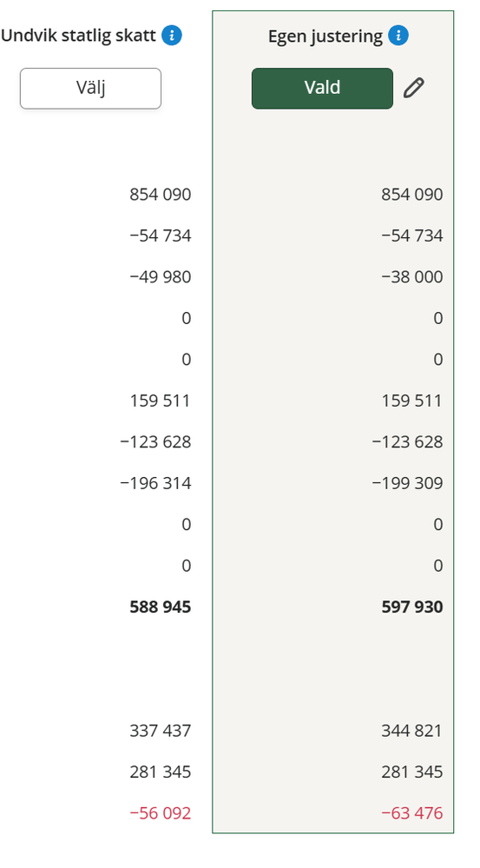Viewport: 480px width, 868px height.
Task: Click the value 337 437
Action: click(x=161, y=731)
